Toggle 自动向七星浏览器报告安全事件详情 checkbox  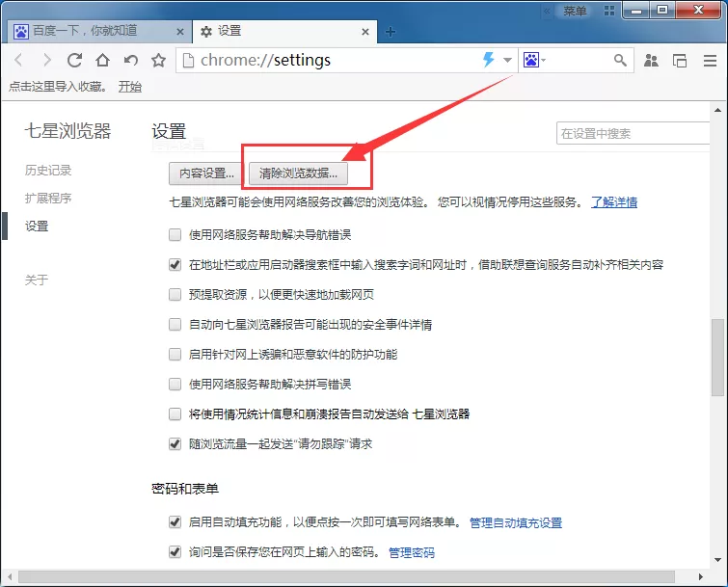(175, 325)
